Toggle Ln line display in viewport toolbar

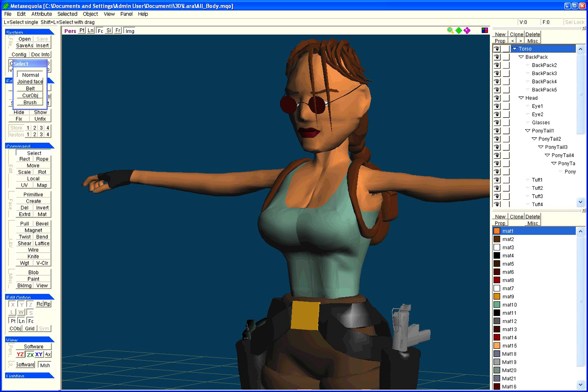point(91,30)
